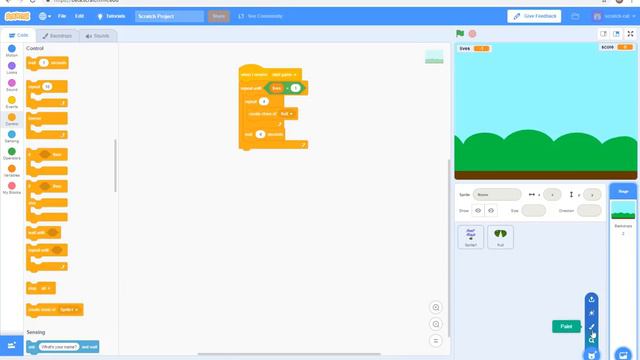Switch to the Backdrops tab

point(57,36)
